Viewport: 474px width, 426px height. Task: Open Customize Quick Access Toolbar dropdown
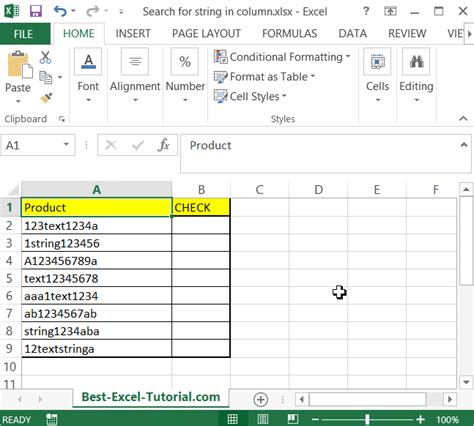[x=121, y=12]
